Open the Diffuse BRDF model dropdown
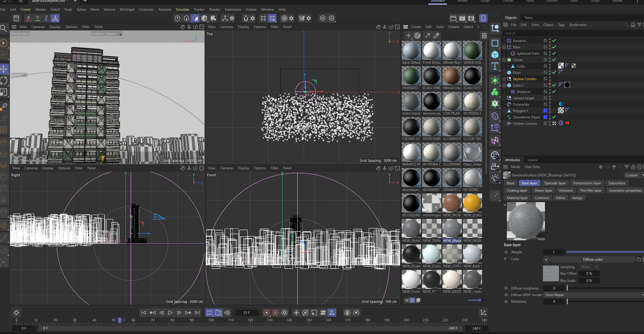 point(593,295)
